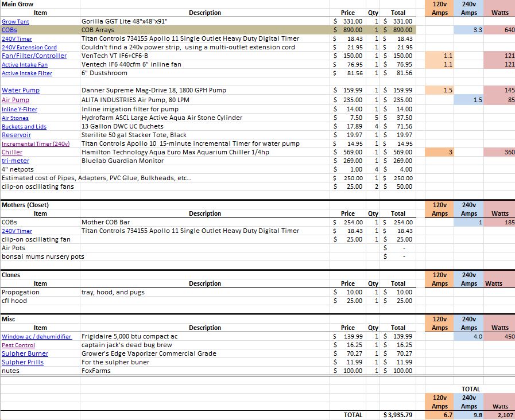The height and width of the screenshot is (420, 515).
Task: Select the 'VenTech VT IF6+CF6-B' cell
Action: (x=205, y=56)
